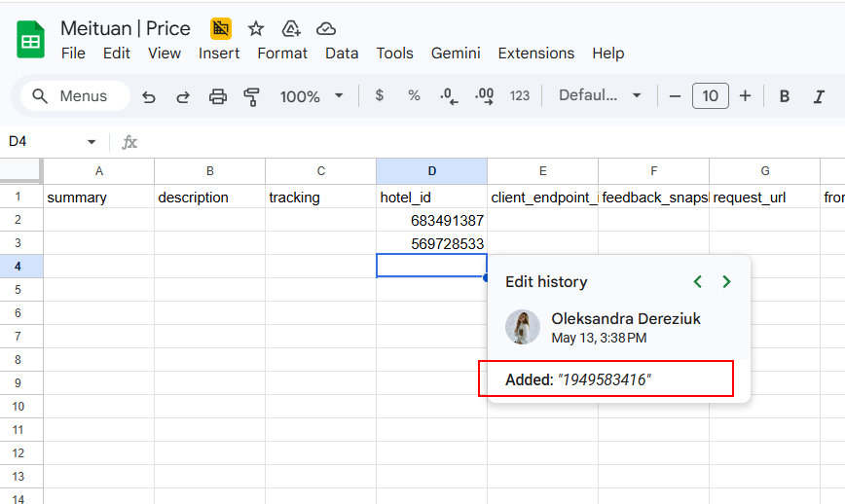Select the summary header cell
Screen dimensions: 845x504
pos(99,198)
